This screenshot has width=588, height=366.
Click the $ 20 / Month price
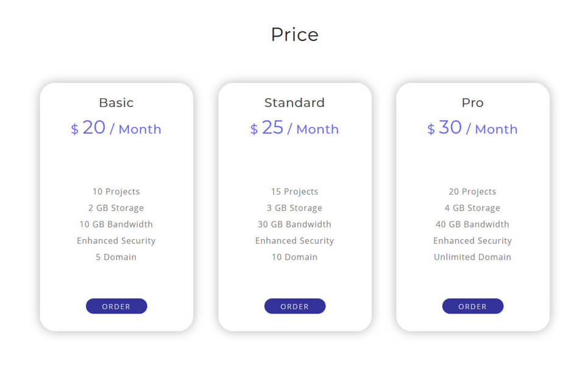point(116,128)
